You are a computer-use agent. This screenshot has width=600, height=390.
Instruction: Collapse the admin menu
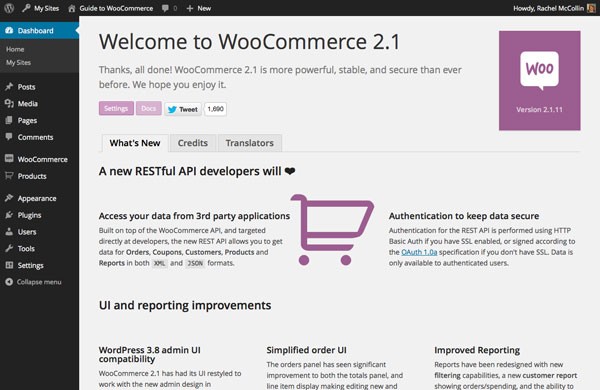point(39,282)
